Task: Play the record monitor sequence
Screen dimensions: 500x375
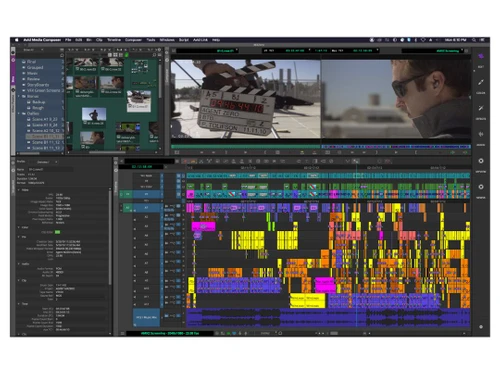Action: pyautogui.click(x=396, y=152)
